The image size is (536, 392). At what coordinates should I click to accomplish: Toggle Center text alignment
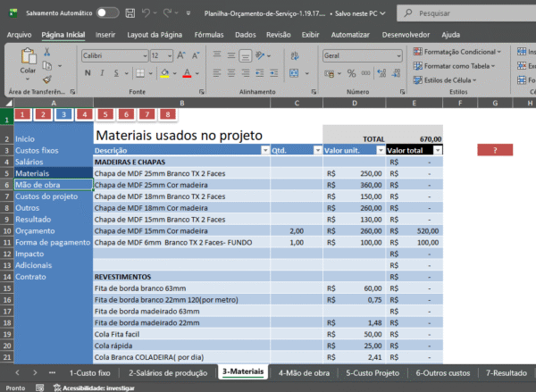pos(231,73)
